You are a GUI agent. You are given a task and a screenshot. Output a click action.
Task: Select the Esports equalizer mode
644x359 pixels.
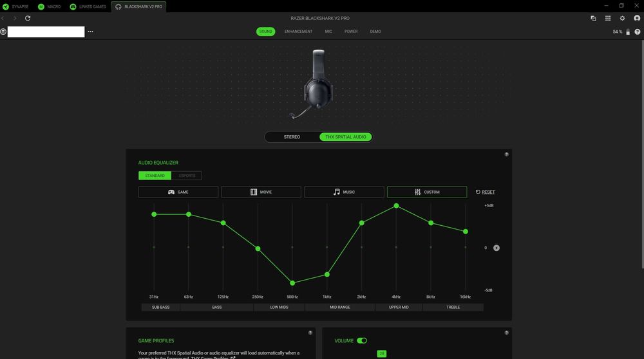[x=187, y=176]
